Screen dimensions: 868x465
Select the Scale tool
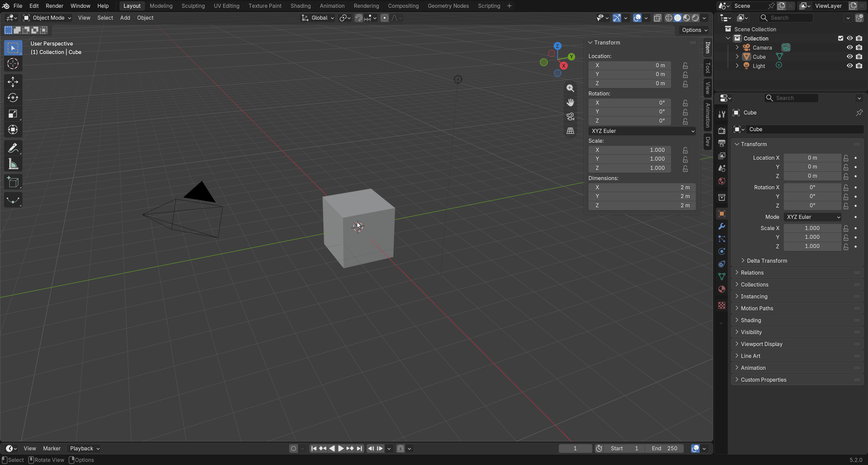13,114
